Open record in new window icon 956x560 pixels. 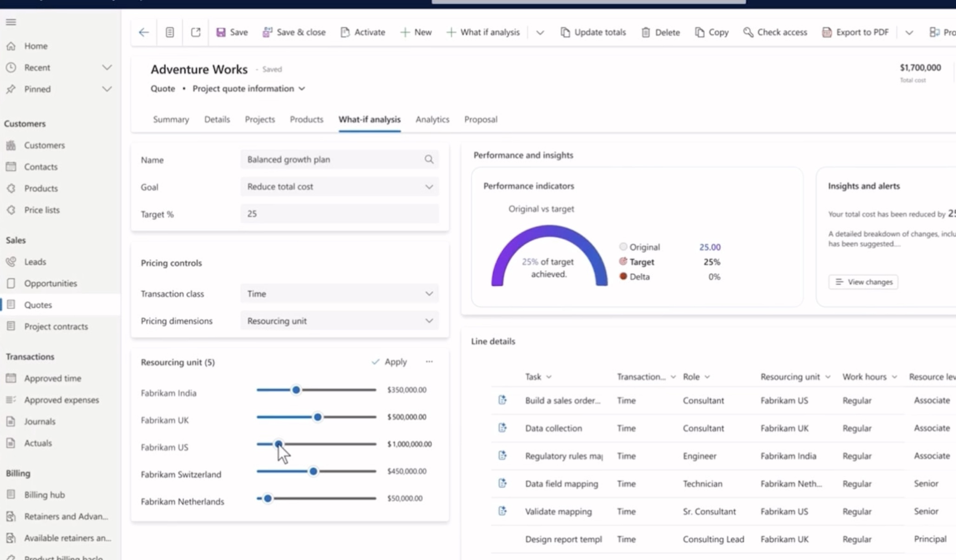pos(196,32)
